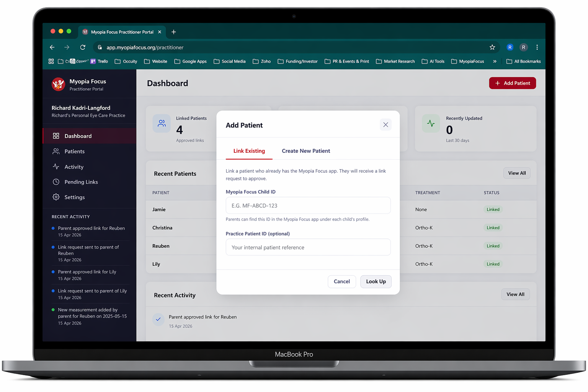Open Patients in the sidebar

[90, 151]
